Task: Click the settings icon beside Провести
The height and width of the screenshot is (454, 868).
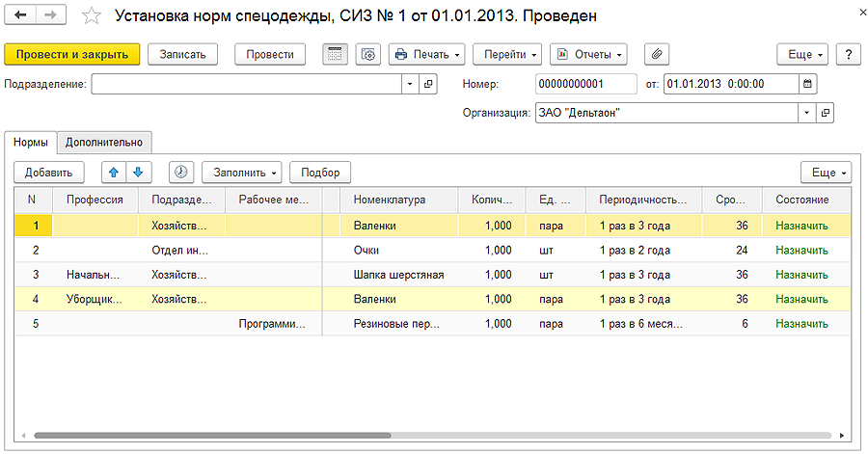Action: pos(367,54)
